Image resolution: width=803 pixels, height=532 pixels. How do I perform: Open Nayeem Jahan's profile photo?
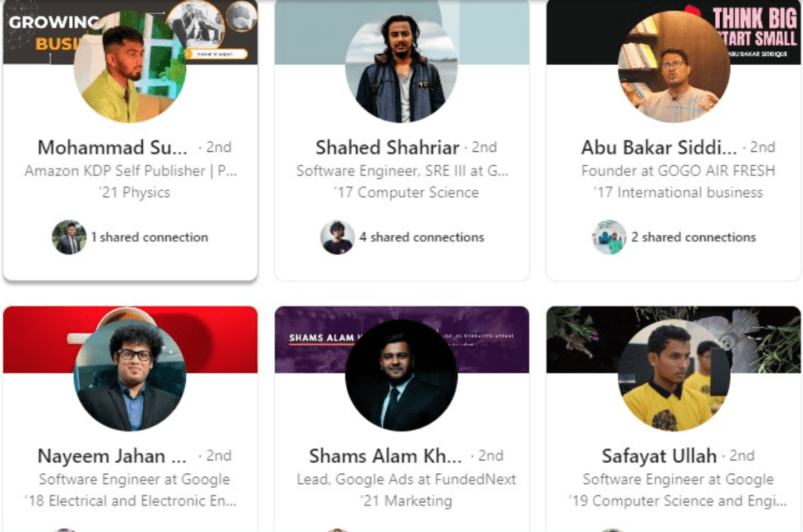click(130, 375)
